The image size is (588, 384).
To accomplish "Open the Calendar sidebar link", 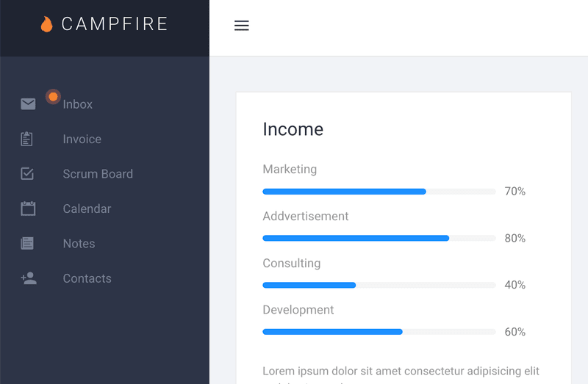I will click(x=87, y=209).
